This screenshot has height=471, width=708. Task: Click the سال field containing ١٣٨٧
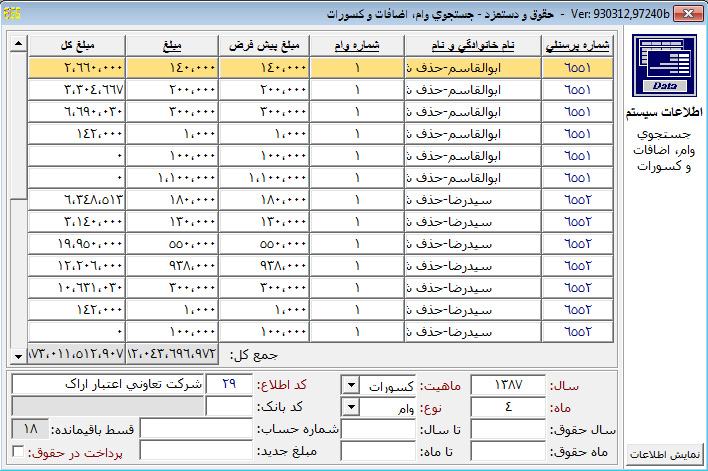click(x=508, y=385)
